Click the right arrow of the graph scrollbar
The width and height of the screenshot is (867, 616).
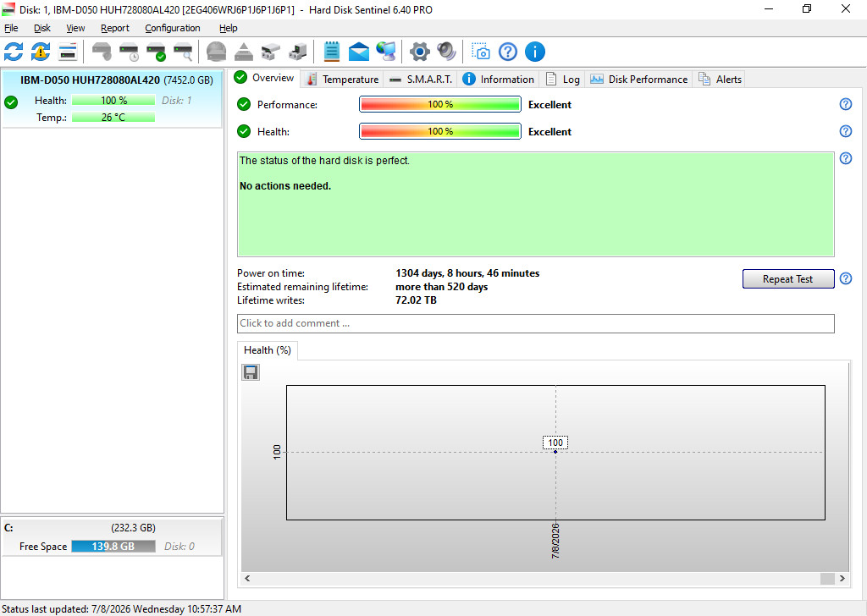point(842,579)
